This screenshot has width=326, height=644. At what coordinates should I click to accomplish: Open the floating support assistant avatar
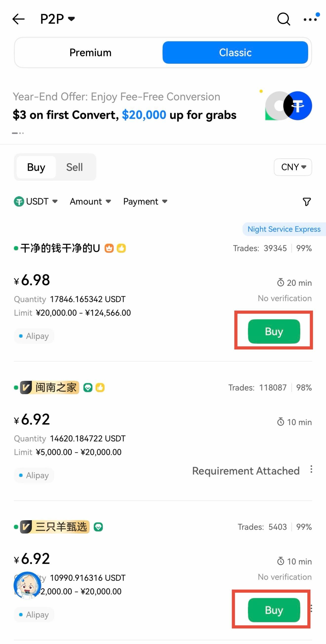pyautogui.click(x=27, y=585)
